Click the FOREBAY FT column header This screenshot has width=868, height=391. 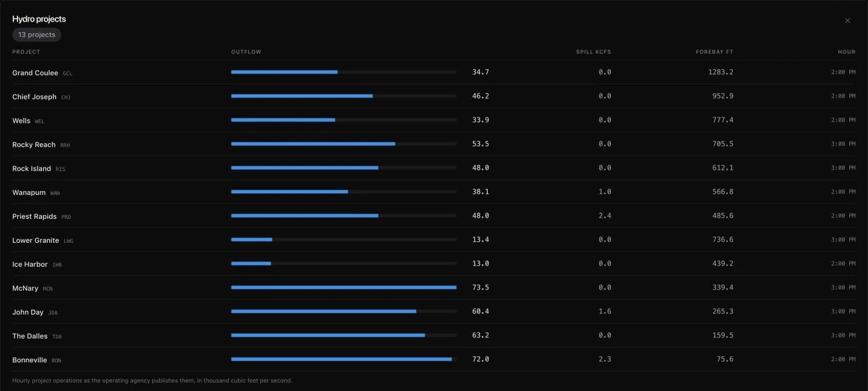(715, 52)
